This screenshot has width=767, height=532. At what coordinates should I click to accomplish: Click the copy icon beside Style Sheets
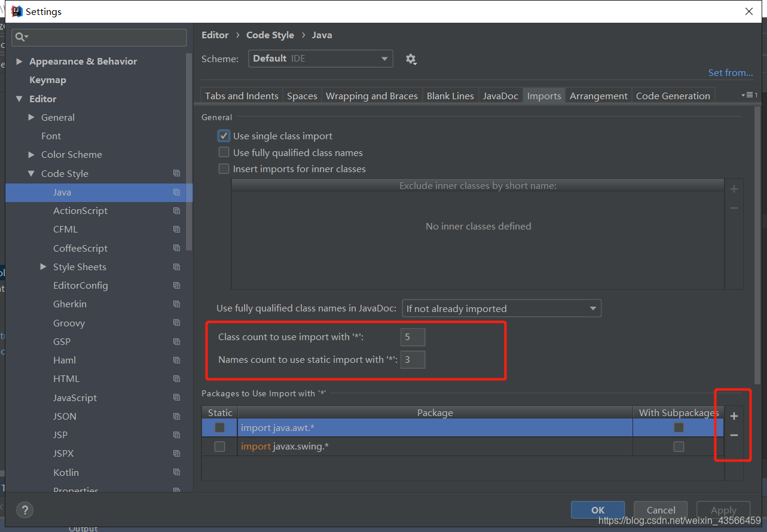176,267
